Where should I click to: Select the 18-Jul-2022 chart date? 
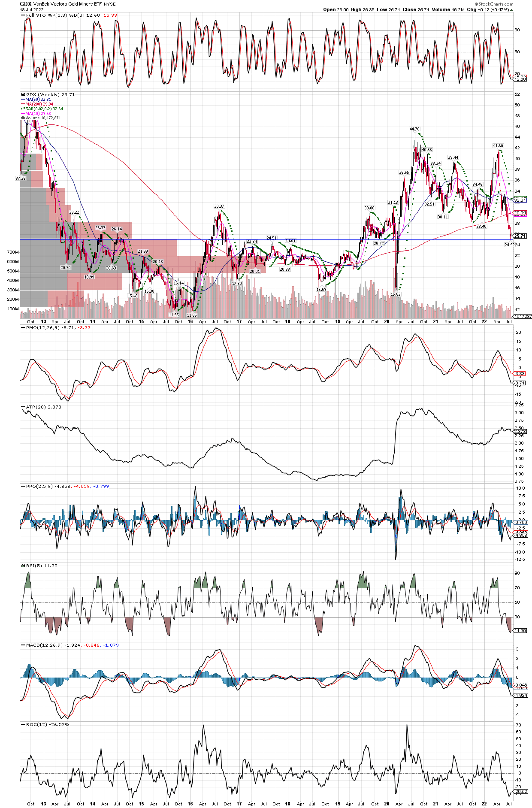click(x=32, y=9)
